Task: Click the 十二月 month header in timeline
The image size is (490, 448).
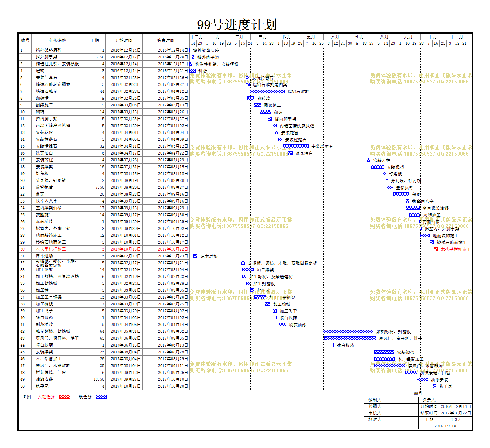Action: pos(197,37)
